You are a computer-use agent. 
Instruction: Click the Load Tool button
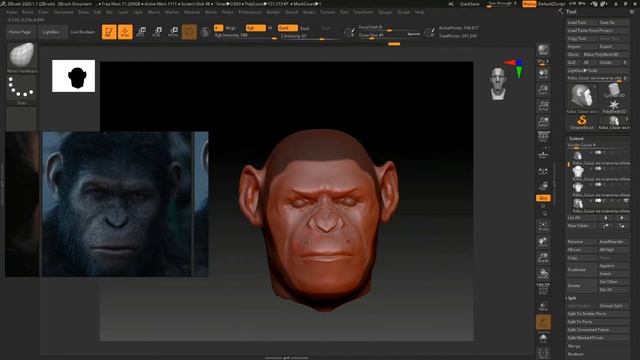pyautogui.click(x=582, y=22)
